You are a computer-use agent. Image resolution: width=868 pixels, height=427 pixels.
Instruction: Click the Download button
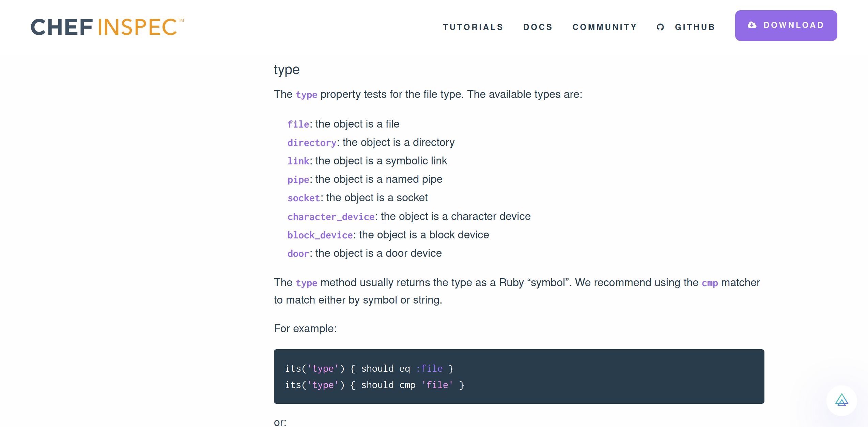click(786, 25)
